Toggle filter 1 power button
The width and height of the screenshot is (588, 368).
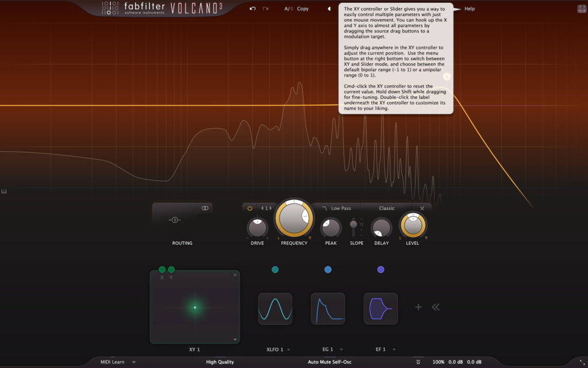click(250, 208)
